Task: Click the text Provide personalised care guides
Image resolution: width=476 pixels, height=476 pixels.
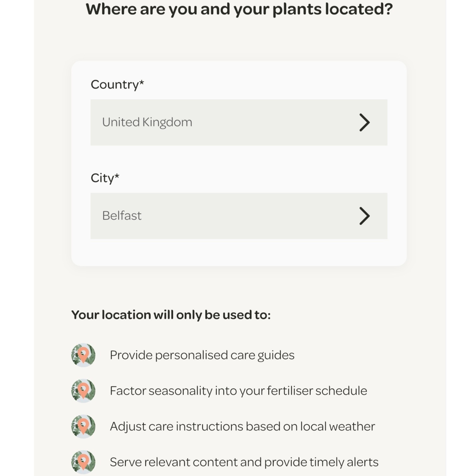Action: click(x=203, y=355)
